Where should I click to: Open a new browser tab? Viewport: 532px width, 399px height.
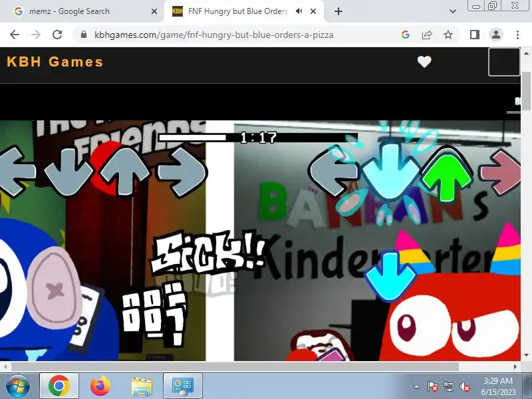pos(338,11)
